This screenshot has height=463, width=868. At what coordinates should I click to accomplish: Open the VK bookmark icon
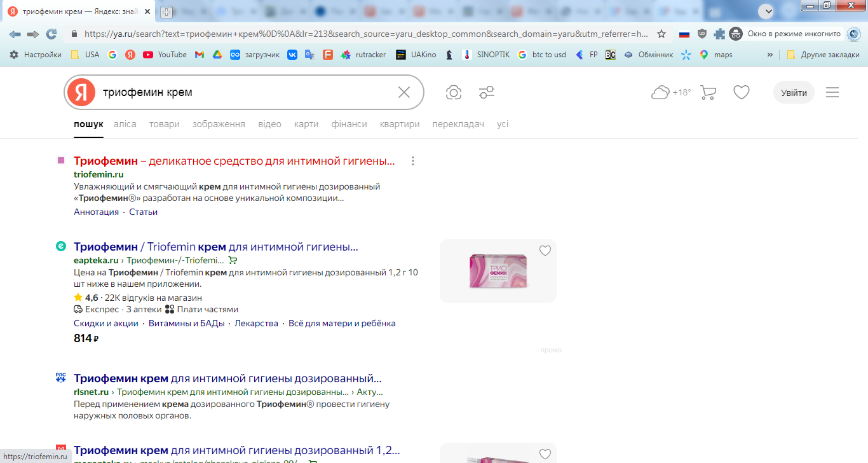coord(292,55)
